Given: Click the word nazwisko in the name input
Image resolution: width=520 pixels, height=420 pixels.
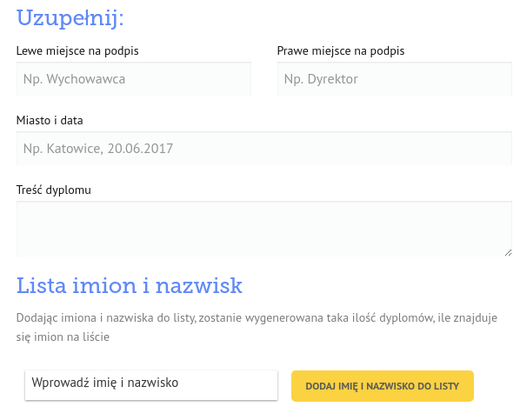Looking at the screenshot, I should [153, 383].
